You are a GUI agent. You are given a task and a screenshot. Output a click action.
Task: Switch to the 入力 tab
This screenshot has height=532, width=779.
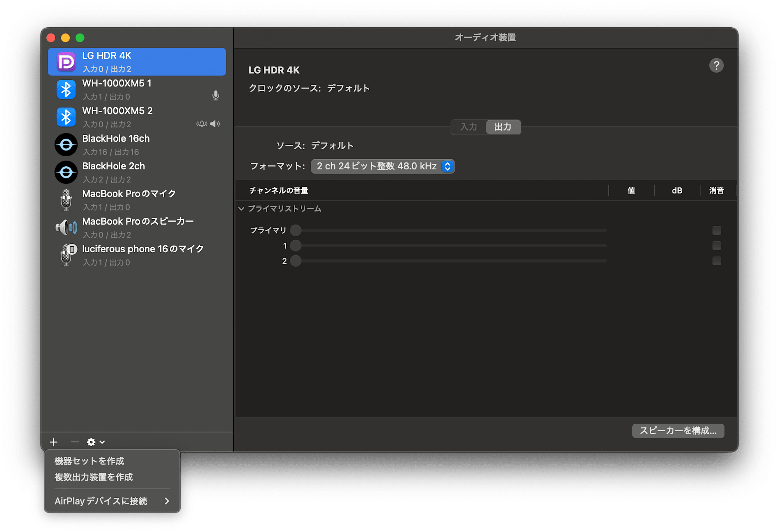pos(468,127)
